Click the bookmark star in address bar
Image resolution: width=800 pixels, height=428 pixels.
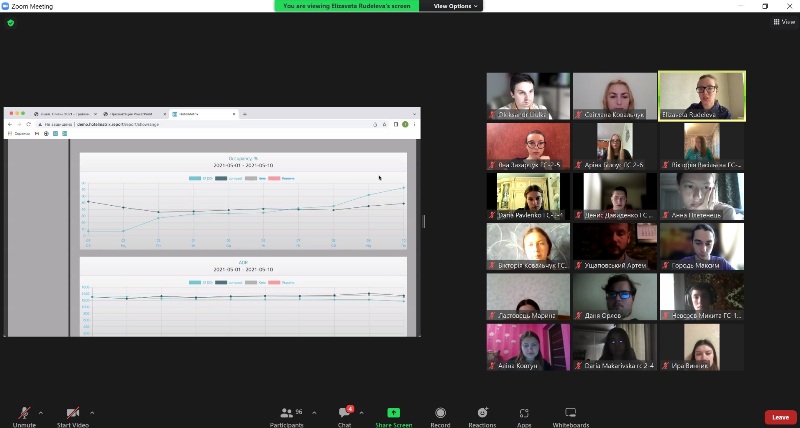coord(384,124)
